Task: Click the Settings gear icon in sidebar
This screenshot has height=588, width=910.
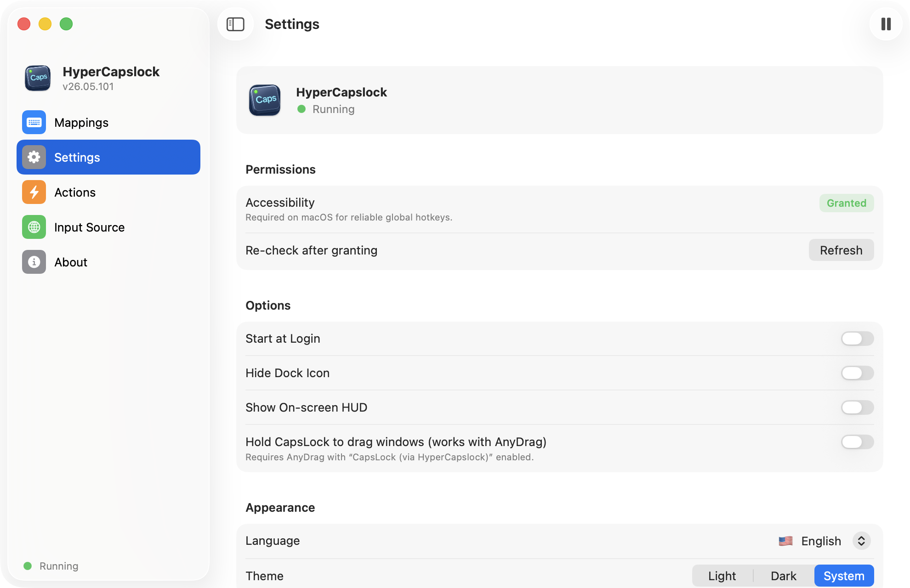Action: click(x=34, y=157)
